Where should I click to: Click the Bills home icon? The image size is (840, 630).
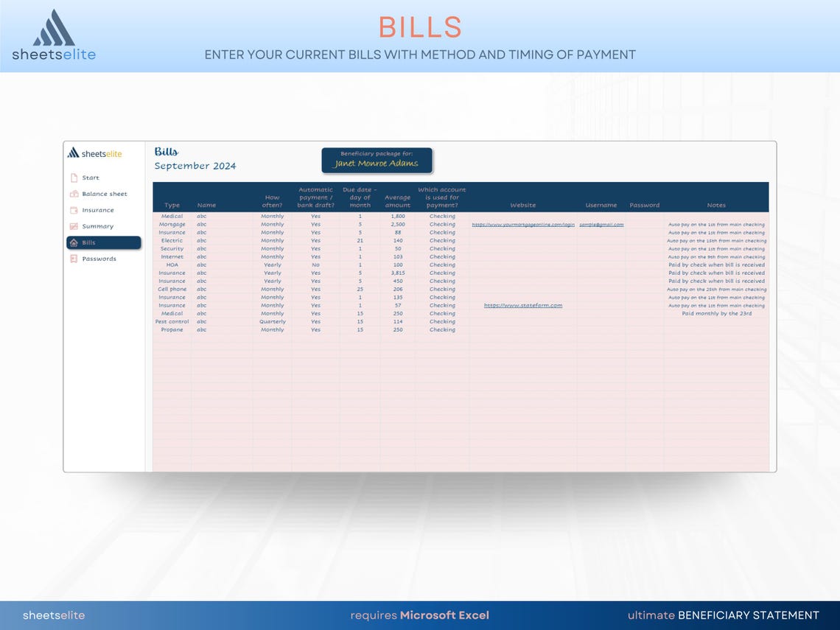point(74,242)
